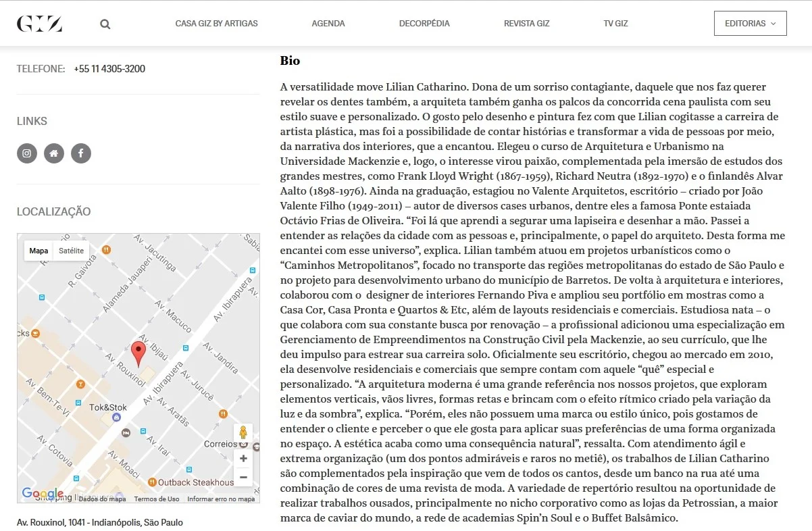Click the phone number +55 11 4305-3200
This screenshot has width=812, height=531.
109,69
